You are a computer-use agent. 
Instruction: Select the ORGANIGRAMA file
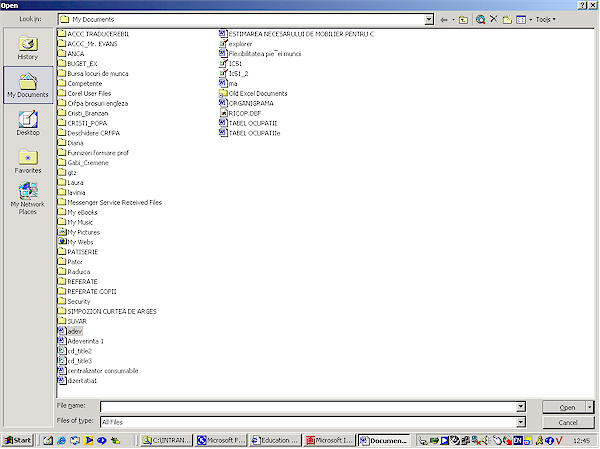coord(253,103)
